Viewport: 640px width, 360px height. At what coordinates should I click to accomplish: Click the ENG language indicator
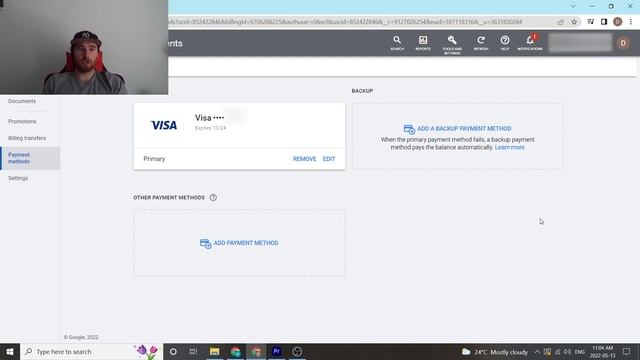(580, 352)
